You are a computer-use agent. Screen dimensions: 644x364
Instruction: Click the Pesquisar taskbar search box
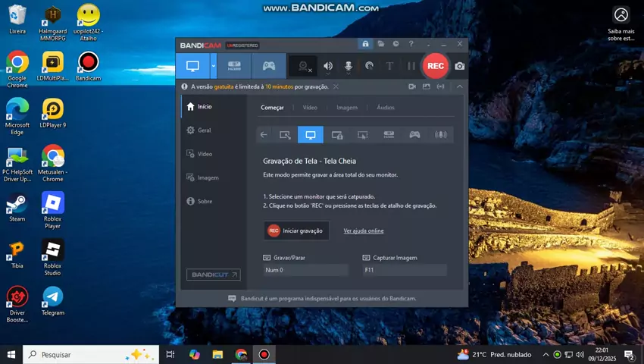pos(91,355)
